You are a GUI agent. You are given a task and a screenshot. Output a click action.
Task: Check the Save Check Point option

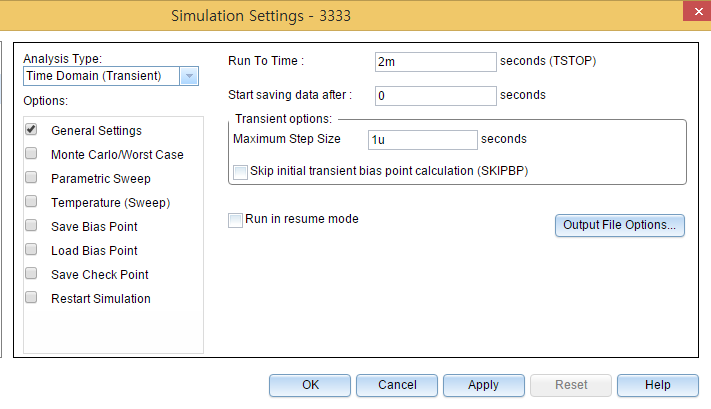pos(31,274)
